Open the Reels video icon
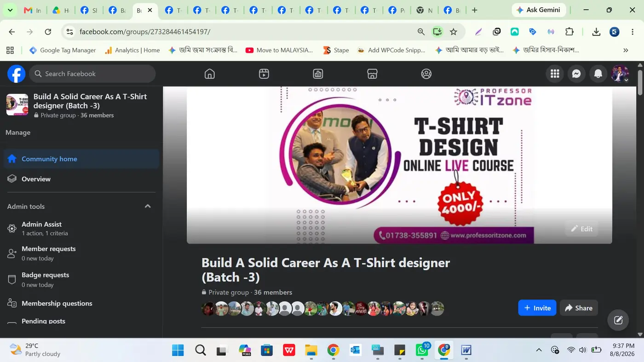The height and width of the screenshot is (362, 644). 264,74
